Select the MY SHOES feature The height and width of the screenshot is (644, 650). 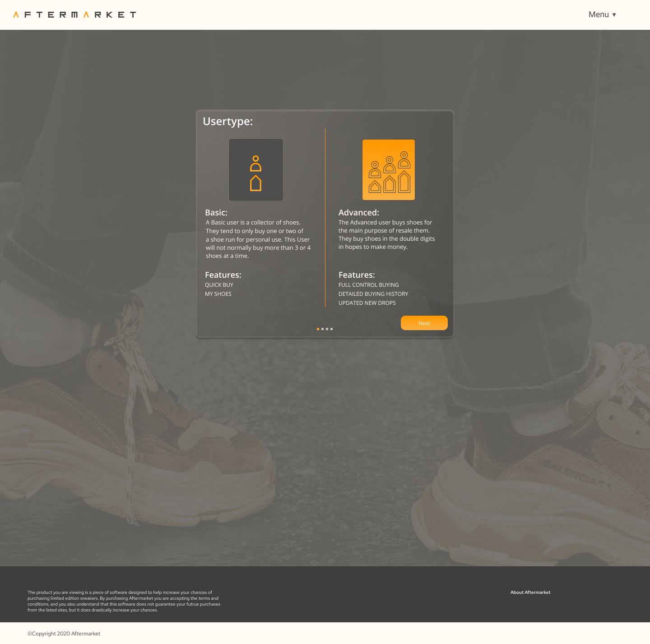tap(218, 294)
